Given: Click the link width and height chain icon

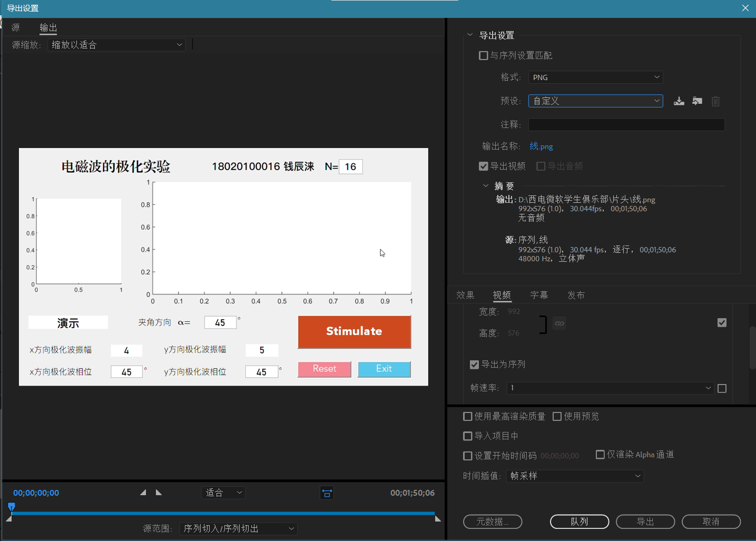Looking at the screenshot, I should (x=559, y=323).
